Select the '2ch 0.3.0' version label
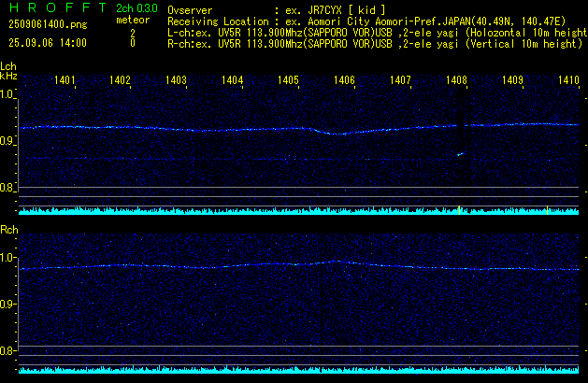Viewport: 588px width, 383px height. coord(136,7)
